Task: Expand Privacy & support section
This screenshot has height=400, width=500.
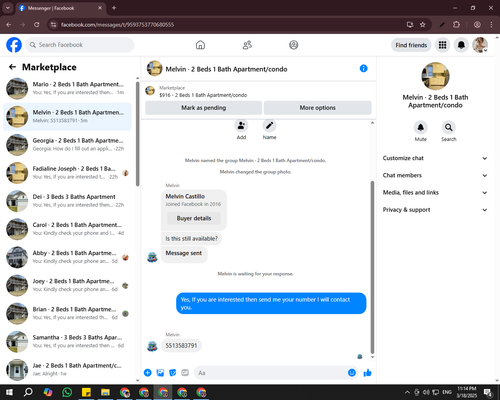Action: click(x=435, y=210)
